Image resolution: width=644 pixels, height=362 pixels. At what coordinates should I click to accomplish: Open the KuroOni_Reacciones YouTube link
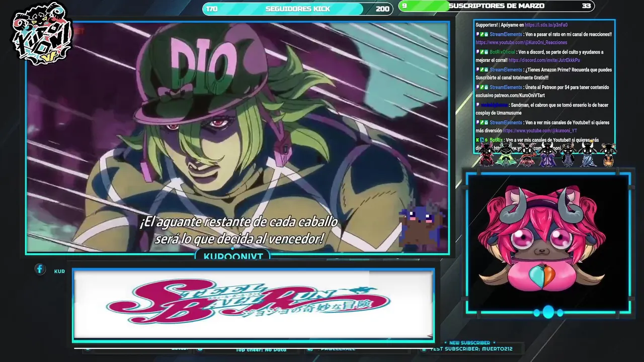521,42
